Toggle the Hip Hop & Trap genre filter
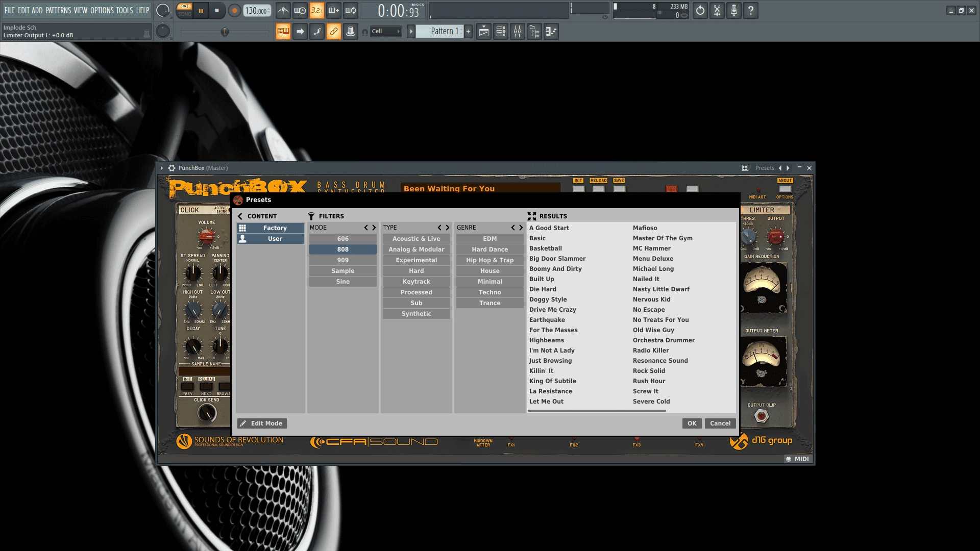Viewport: 980px width, 551px height. (490, 260)
